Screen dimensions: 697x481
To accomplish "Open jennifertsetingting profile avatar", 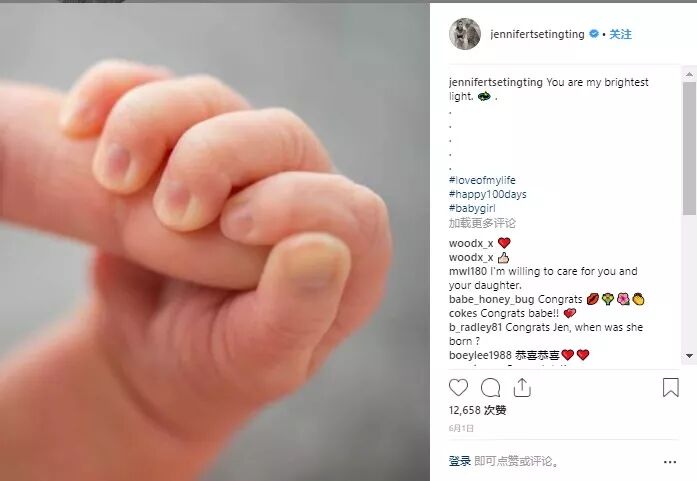I will click(x=465, y=34).
